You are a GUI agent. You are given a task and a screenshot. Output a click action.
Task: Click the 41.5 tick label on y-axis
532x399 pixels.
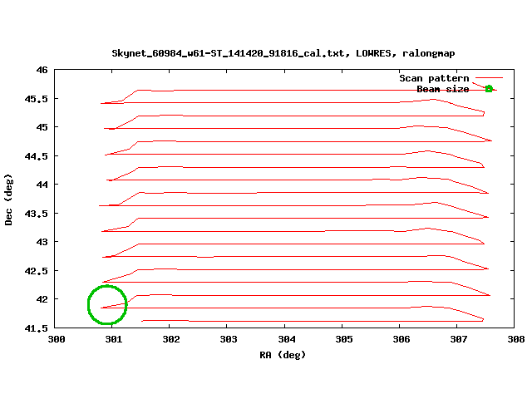(36, 328)
